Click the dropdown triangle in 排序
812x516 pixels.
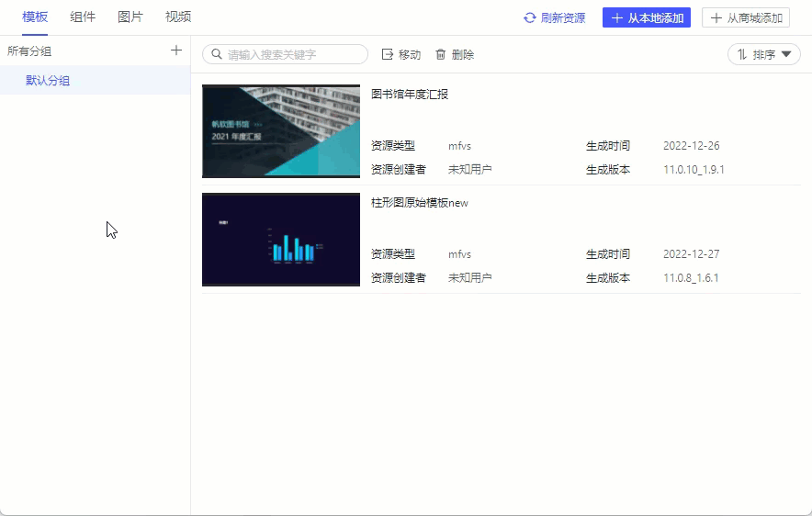tap(786, 54)
